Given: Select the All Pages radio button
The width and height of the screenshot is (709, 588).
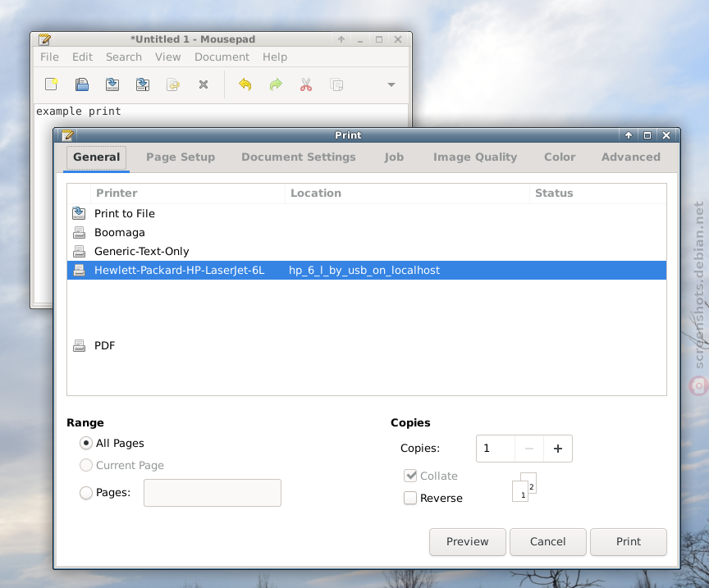Looking at the screenshot, I should coord(86,444).
